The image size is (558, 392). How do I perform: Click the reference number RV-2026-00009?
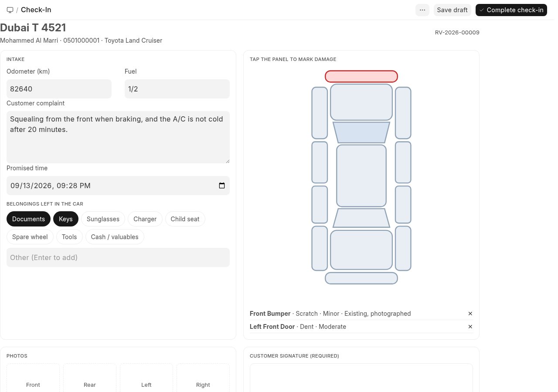[457, 32]
